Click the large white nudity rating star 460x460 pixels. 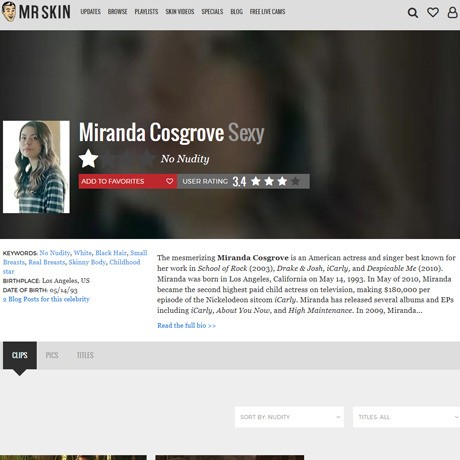[88, 159]
